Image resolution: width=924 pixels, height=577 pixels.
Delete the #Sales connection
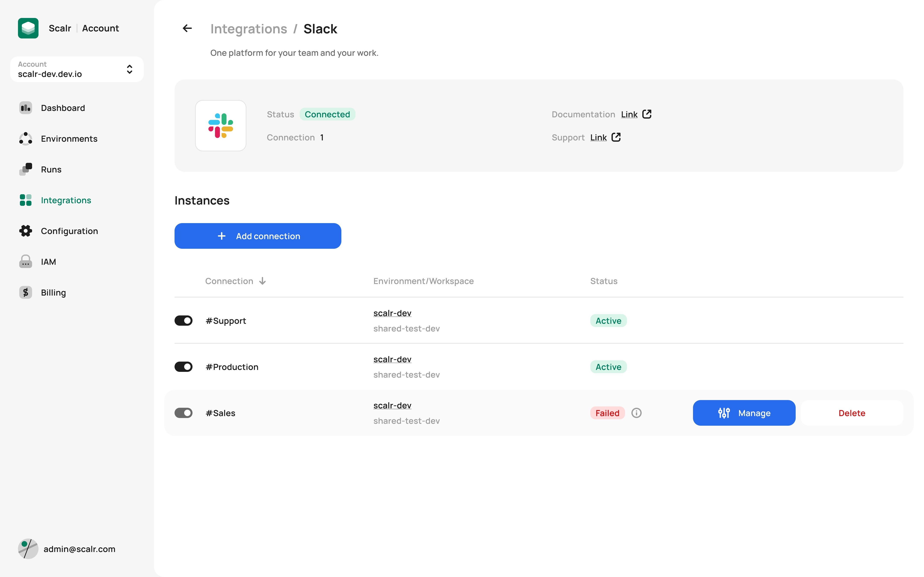pyautogui.click(x=851, y=413)
